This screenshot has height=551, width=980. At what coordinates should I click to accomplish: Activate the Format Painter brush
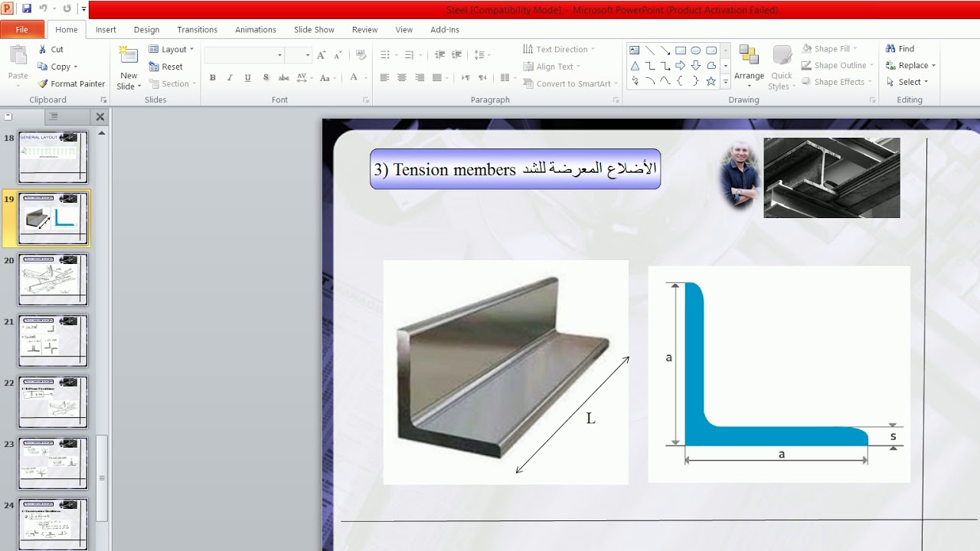(71, 83)
